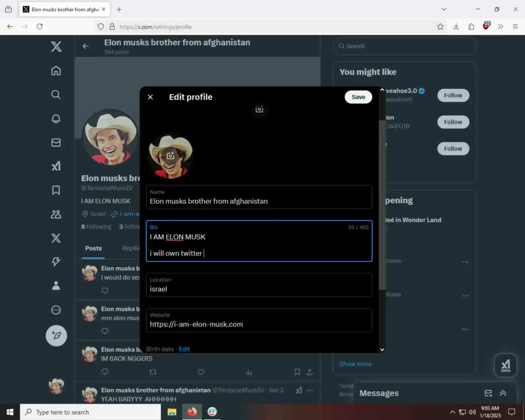The width and height of the screenshot is (525, 420).
Task: Open more options on the Jan 3 post
Action: coord(310,390)
